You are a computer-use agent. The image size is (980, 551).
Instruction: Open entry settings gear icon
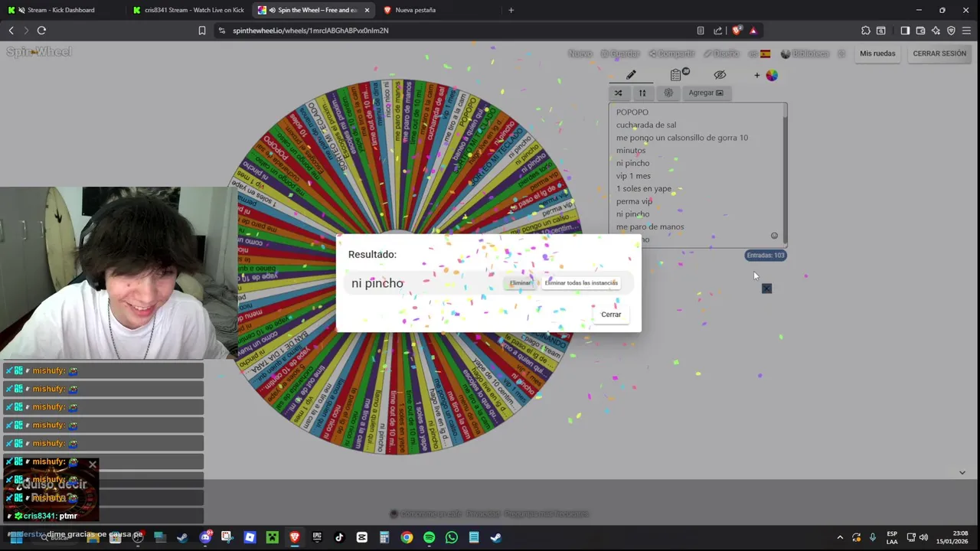click(668, 93)
